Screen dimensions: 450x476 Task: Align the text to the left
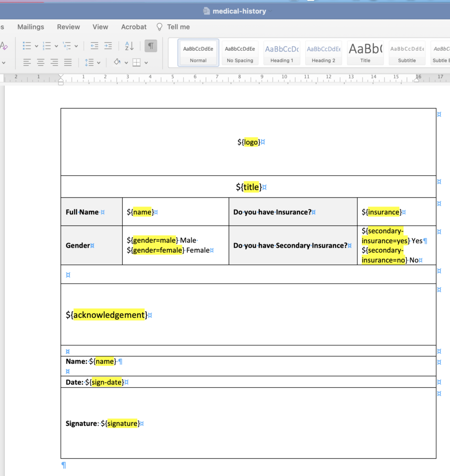point(27,62)
